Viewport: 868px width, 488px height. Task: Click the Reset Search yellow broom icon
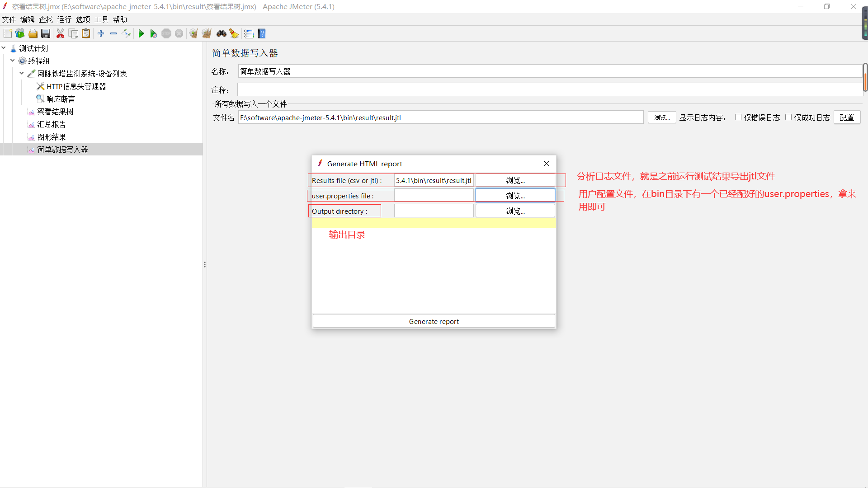click(234, 34)
